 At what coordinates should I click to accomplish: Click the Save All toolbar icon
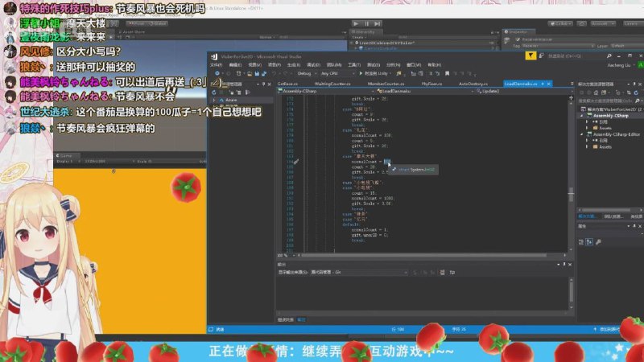click(x=264, y=73)
